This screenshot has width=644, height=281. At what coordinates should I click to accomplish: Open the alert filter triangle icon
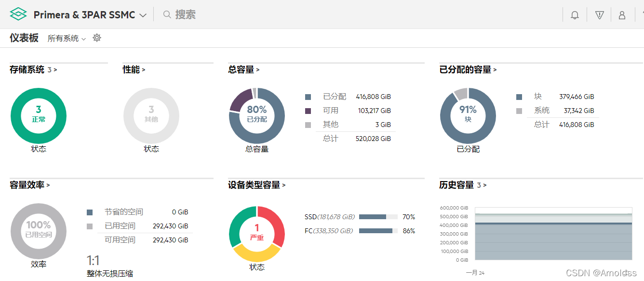(599, 15)
